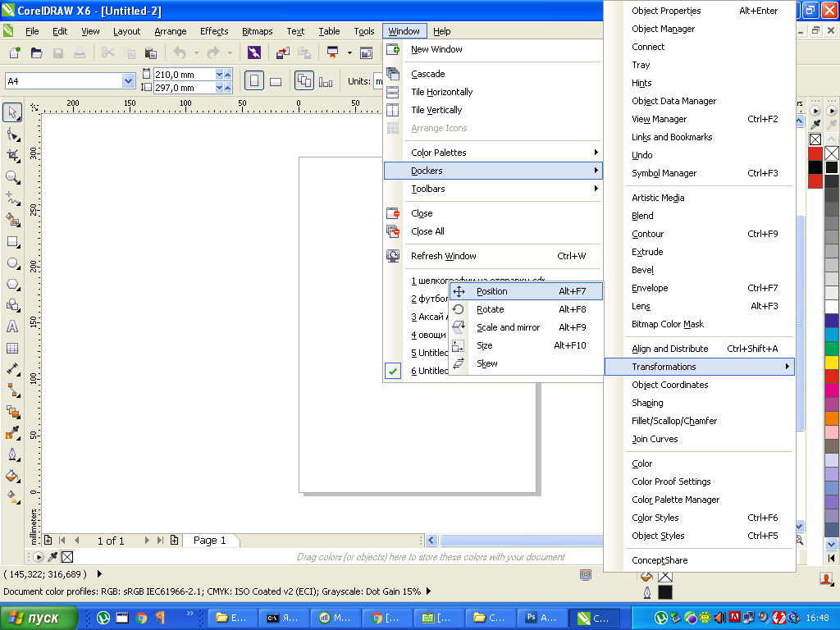
Task: Switch to Page 1 tab
Action: point(210,540)
